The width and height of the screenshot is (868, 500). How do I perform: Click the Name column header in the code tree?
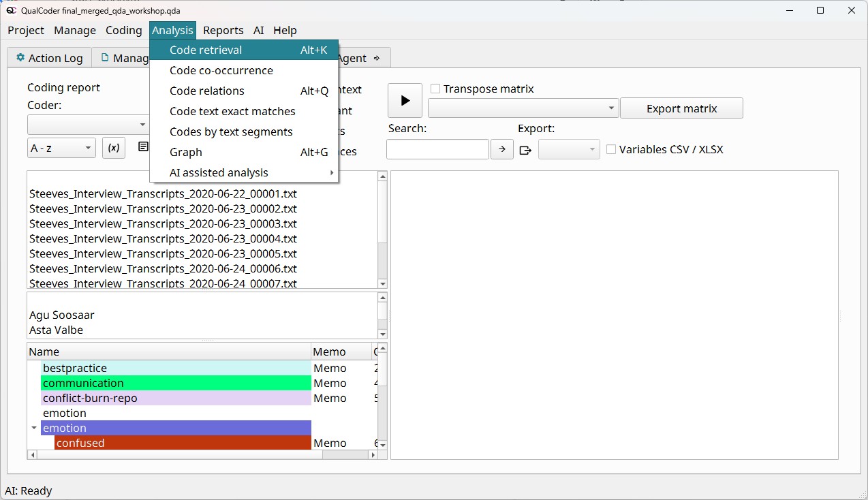pos(169,351)
